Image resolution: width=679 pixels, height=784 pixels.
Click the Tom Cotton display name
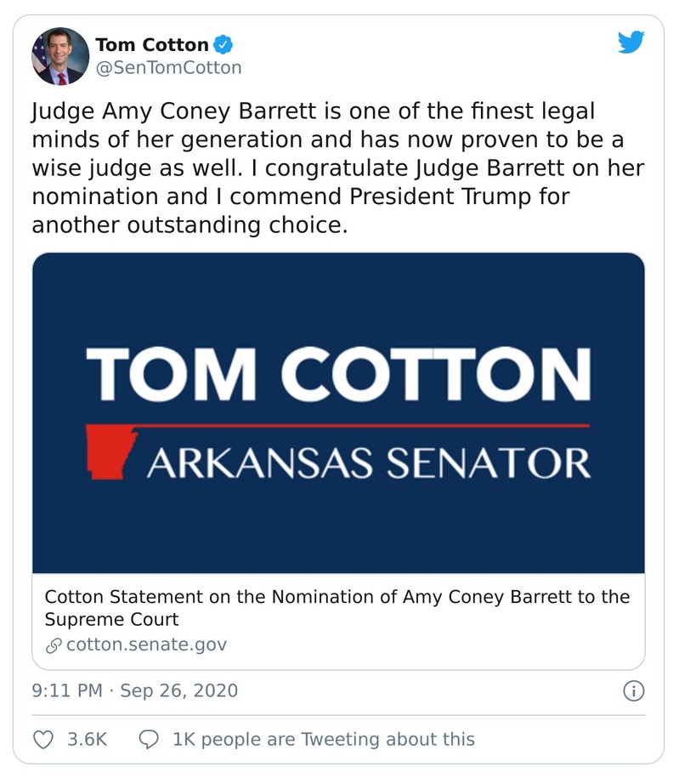point(152,44)
